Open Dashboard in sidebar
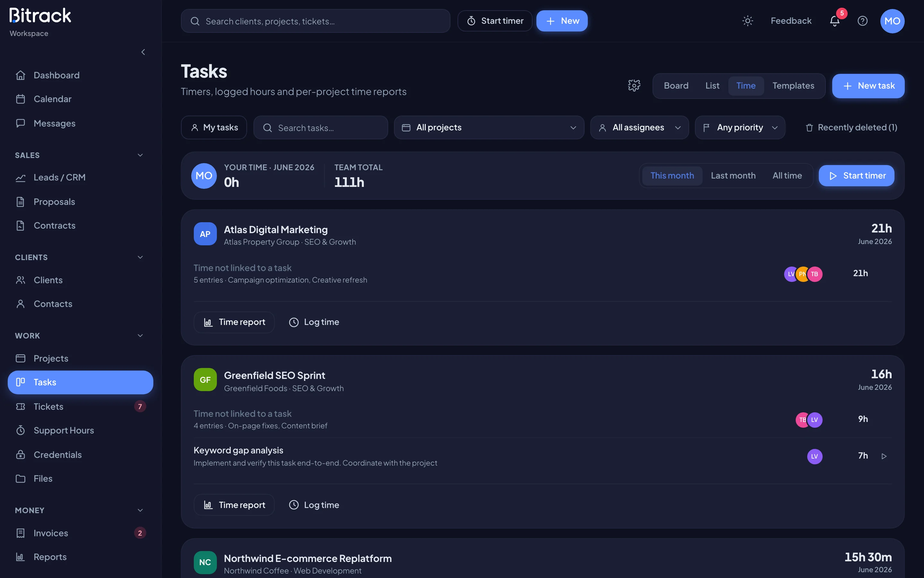This screenshot has width=924, height=578. coord(81,75)
